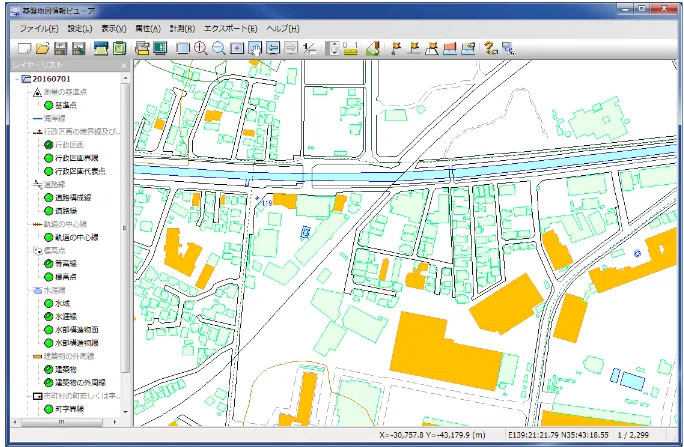This screenshot has width=684, height=447.
Task: Click the scale ratio icon
Action: coord(309,48)
